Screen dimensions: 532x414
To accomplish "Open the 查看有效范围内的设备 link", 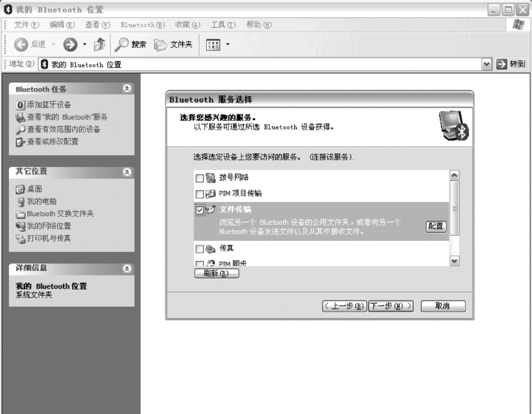I will (x=64, y=130).
